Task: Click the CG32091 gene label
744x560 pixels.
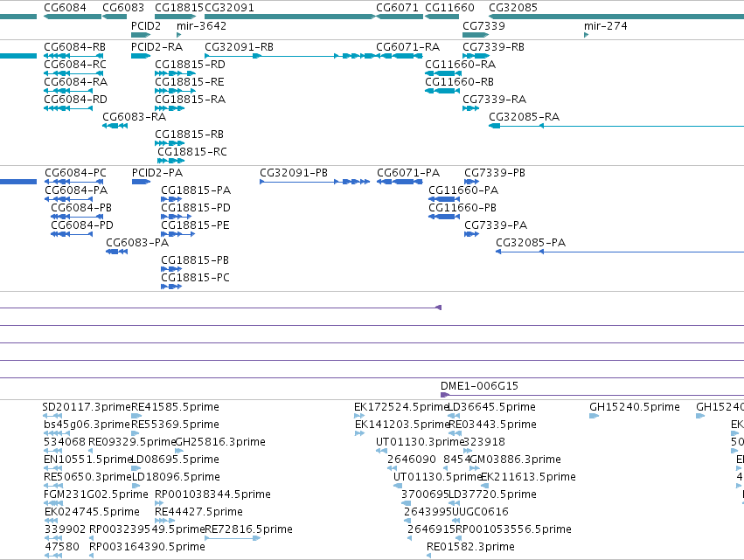Action: pyautogui.click(x=229, y=8)
